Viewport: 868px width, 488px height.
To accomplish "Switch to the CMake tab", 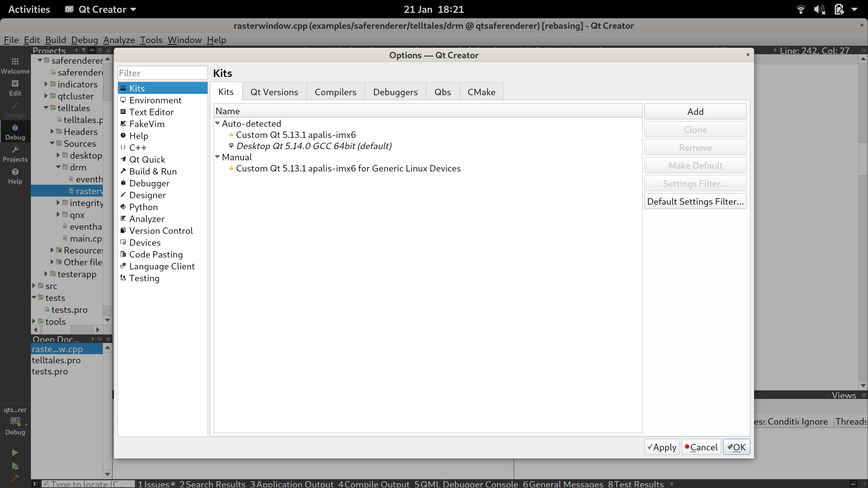I will coord(481,92).
